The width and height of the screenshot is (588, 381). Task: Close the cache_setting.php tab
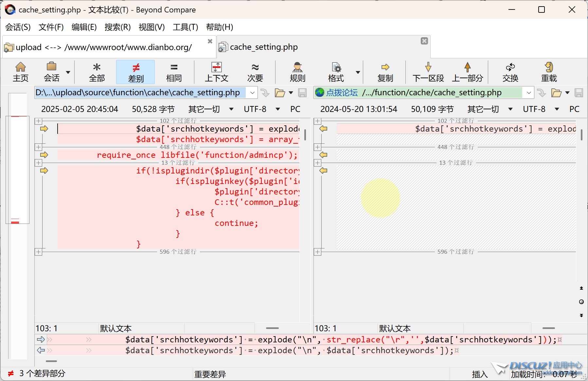tap(424, 41)
